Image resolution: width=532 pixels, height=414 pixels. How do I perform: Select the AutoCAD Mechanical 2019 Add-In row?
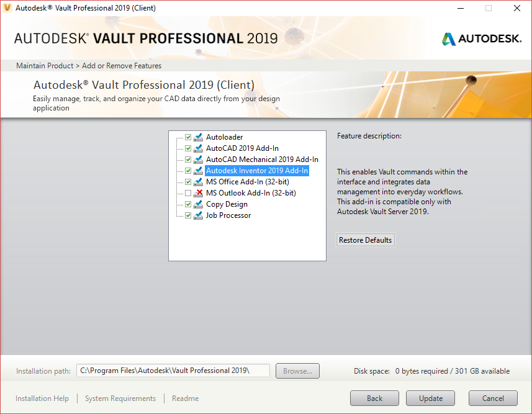(x=262, y=160)
